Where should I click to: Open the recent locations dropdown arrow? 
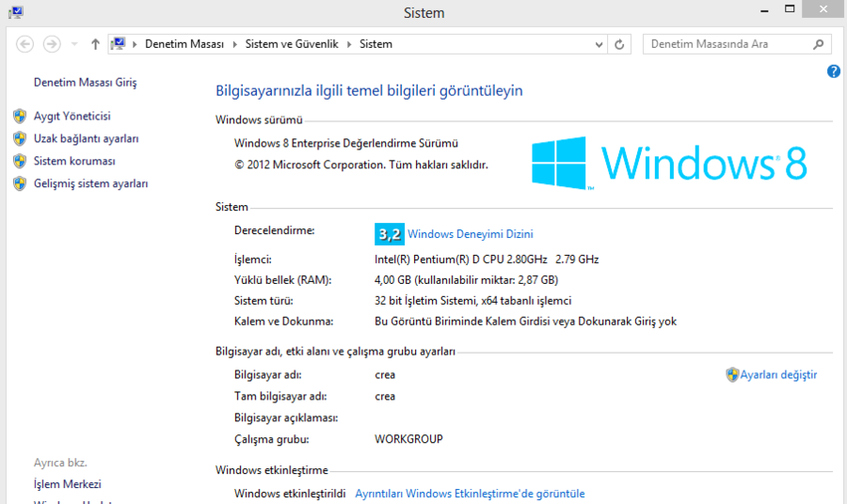(74, 44)
